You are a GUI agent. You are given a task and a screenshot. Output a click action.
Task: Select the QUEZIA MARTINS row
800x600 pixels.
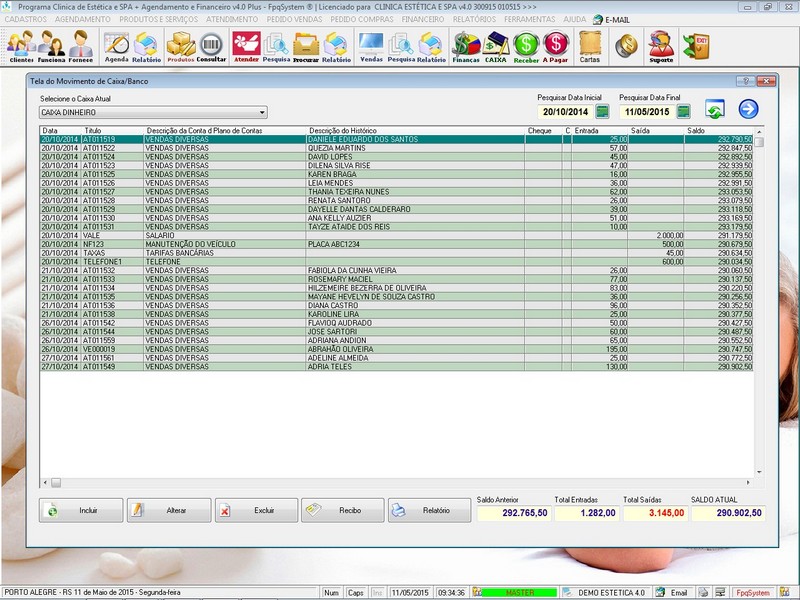click(x=396, y=148)
